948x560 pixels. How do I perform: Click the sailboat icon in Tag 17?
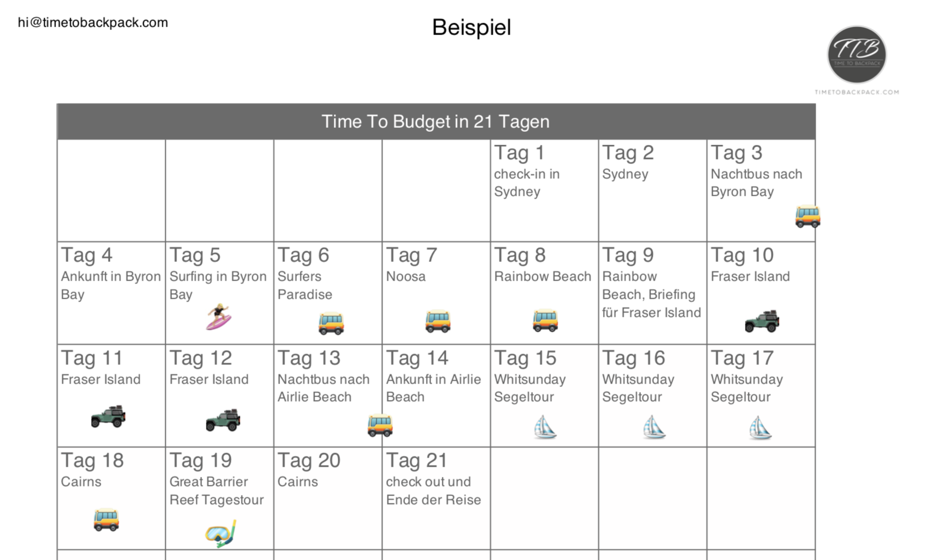tap(760, 427)
